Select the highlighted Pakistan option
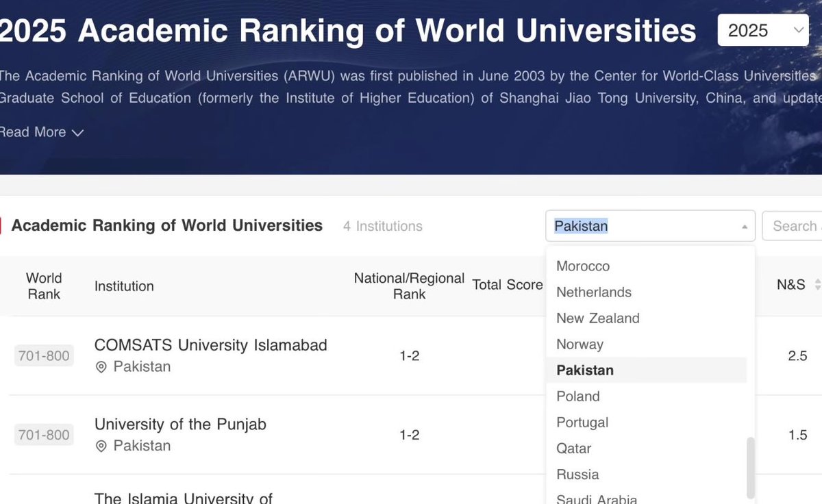 646,370
